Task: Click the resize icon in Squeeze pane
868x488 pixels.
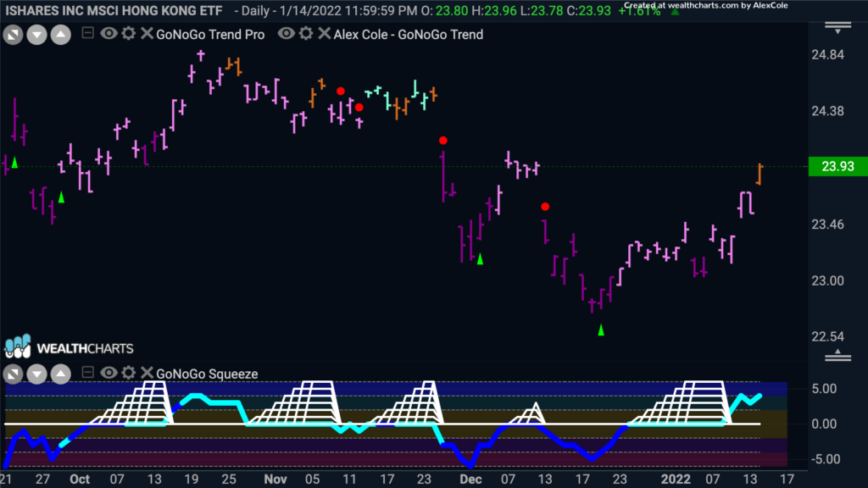Action: point(13,374)
